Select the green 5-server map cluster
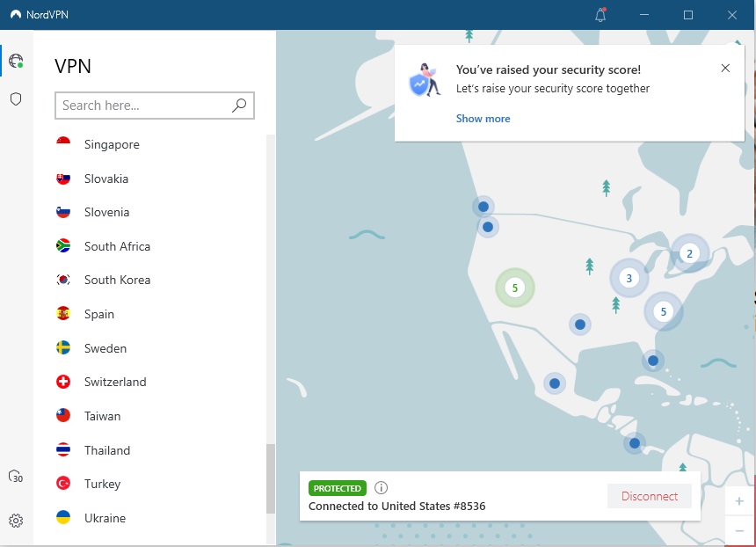Image resolution: width=756 pixels, height=547 pixels. tap(515, 288)
